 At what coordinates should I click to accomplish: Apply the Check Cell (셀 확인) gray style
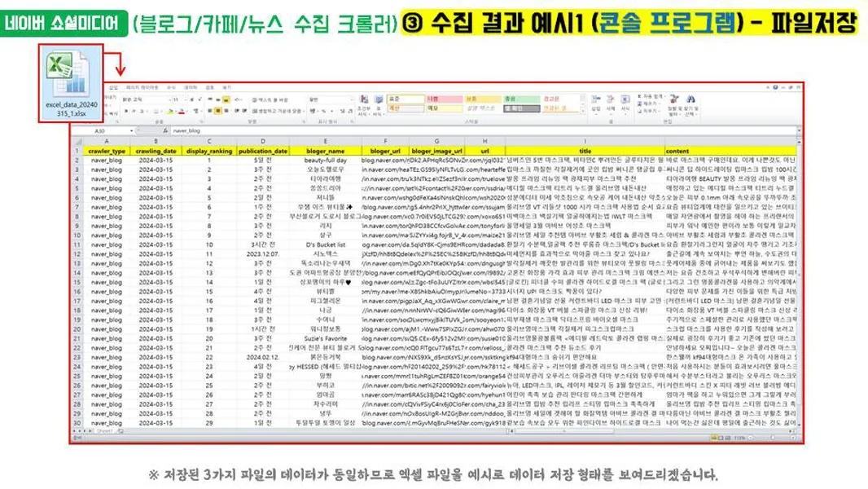tap(521, 108)
